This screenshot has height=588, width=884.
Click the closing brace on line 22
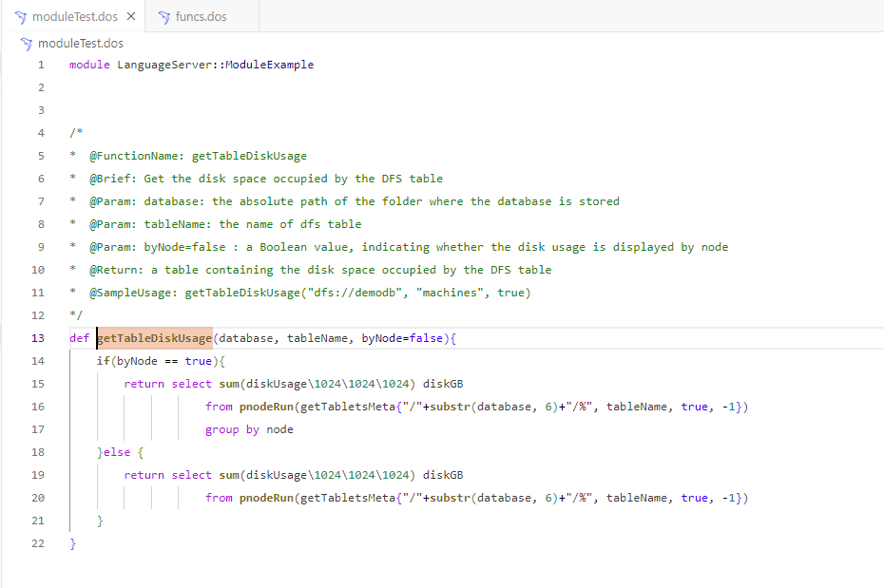(x=72, y=543)
